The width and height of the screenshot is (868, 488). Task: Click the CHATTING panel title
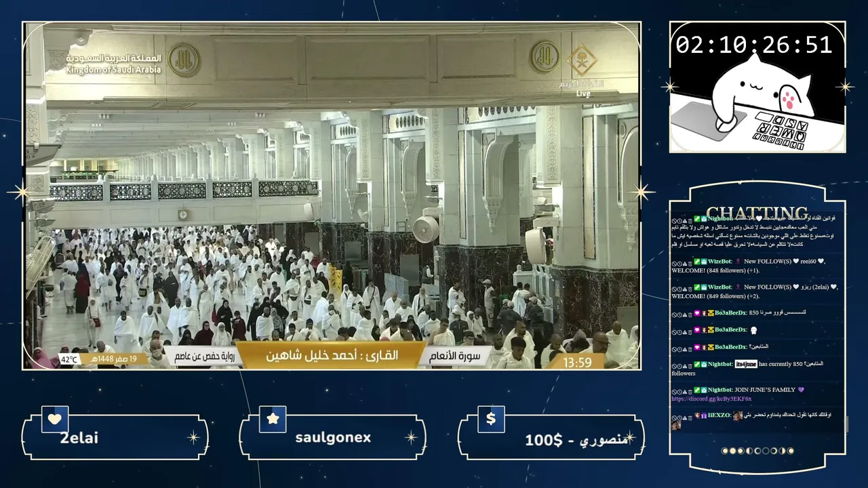757,213
